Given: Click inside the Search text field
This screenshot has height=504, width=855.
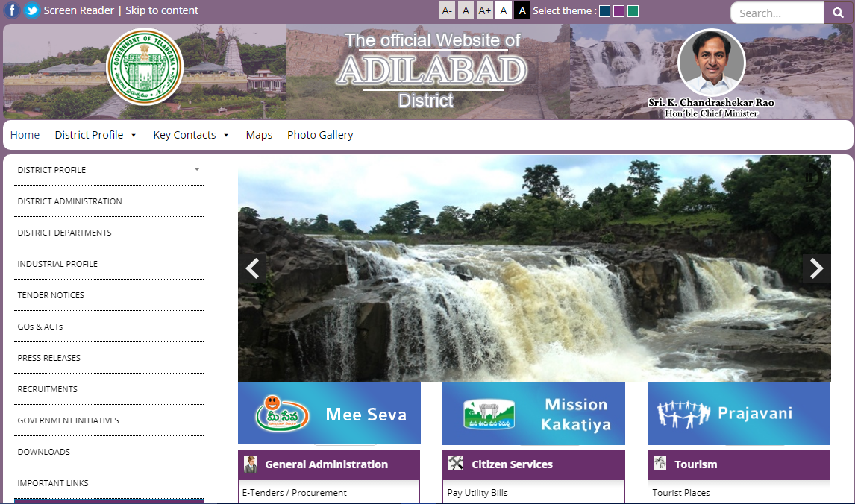Looking at the screenshot, I should (x=776, y=13).
